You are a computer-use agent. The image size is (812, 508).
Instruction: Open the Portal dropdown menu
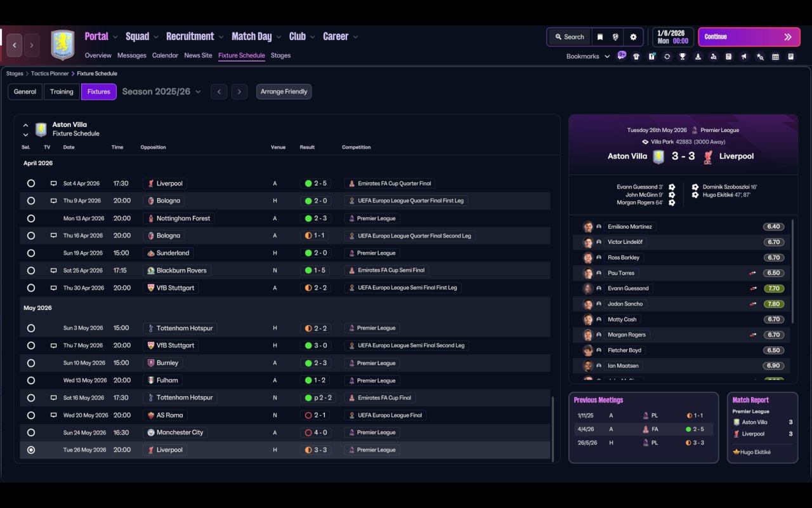pos(101,37)
